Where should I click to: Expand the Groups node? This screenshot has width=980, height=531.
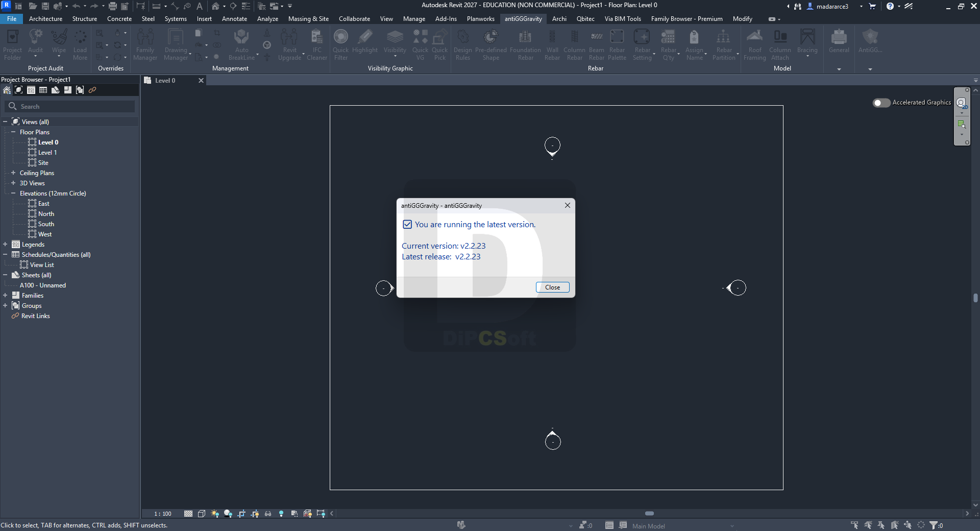coord(5,306)
